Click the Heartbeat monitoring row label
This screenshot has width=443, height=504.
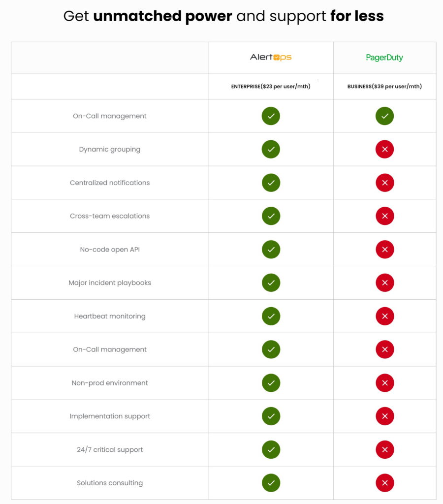pyautogui.click(x=109, y=316)
